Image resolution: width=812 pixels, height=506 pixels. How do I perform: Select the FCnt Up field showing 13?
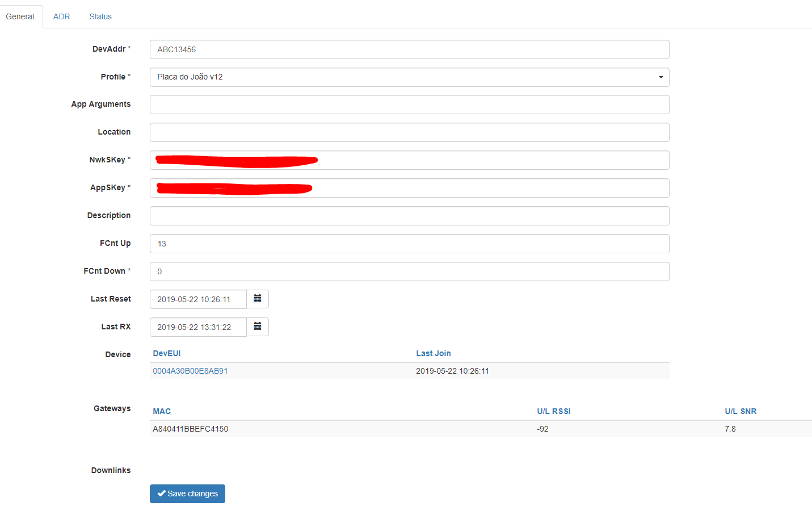coord(409,243)
